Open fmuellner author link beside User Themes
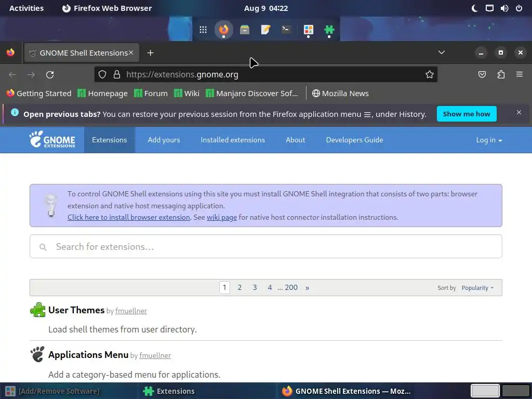532x399 pixels. [131, 311]
